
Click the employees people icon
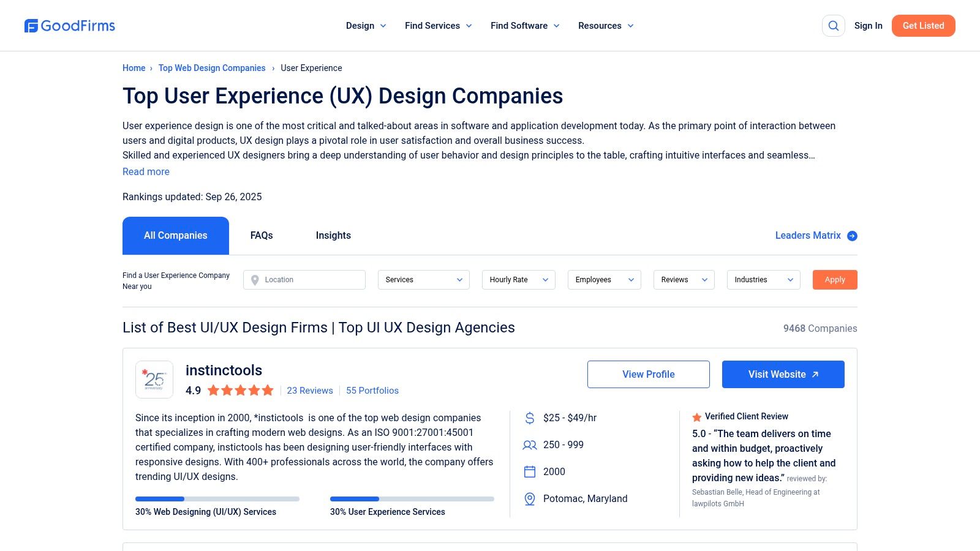[530, 445]
